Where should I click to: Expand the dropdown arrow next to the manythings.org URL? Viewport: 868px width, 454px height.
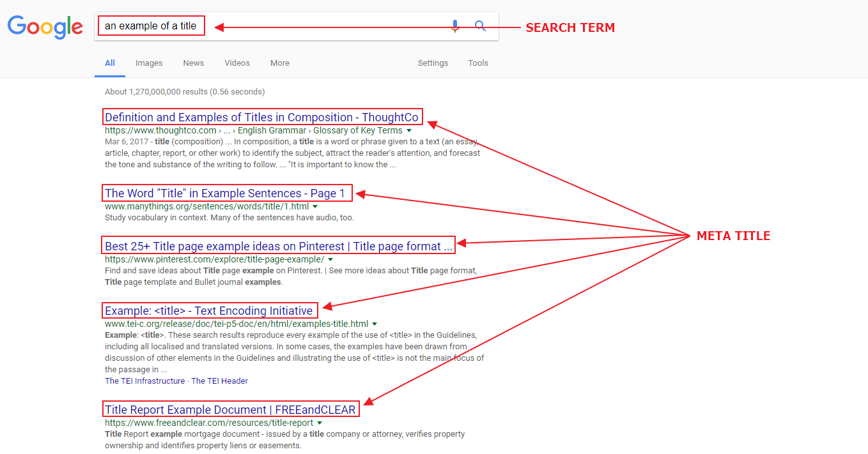point(315,207)
